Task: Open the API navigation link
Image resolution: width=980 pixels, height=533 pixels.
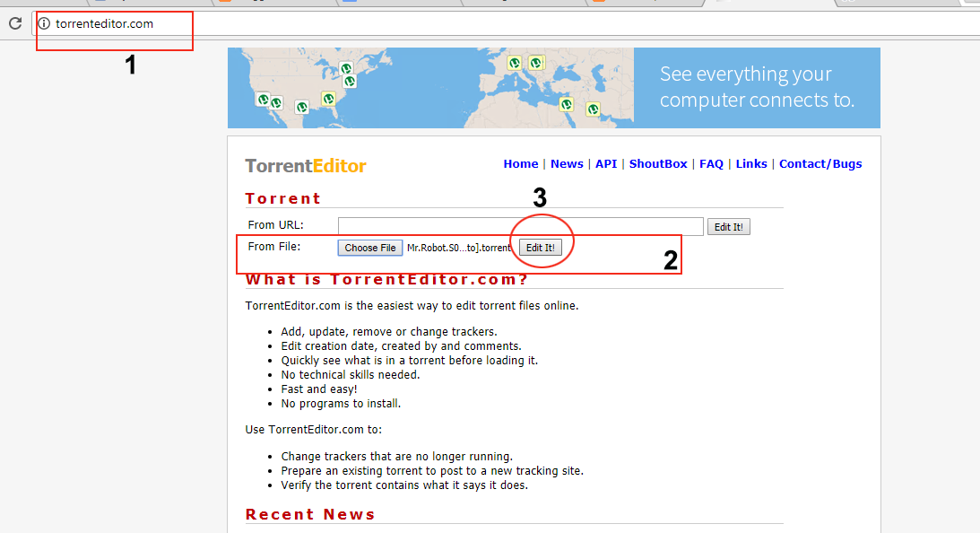Action: [605, 164]
